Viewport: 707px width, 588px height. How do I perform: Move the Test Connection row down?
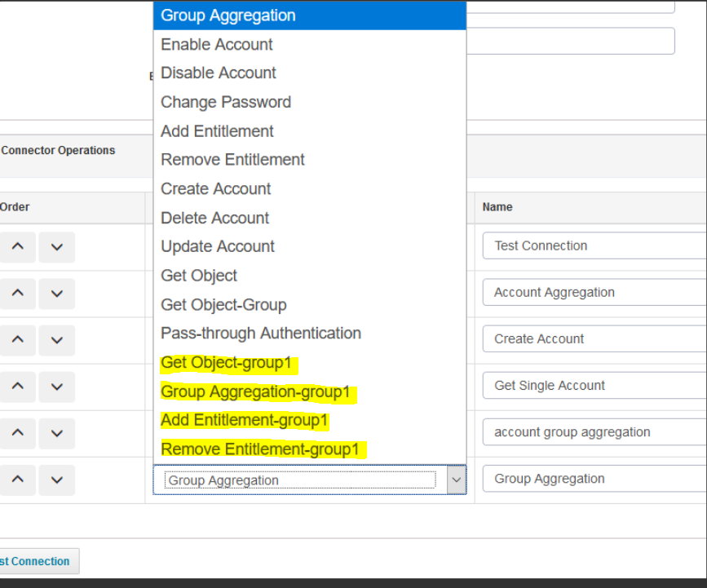click(x=56, y=247)
